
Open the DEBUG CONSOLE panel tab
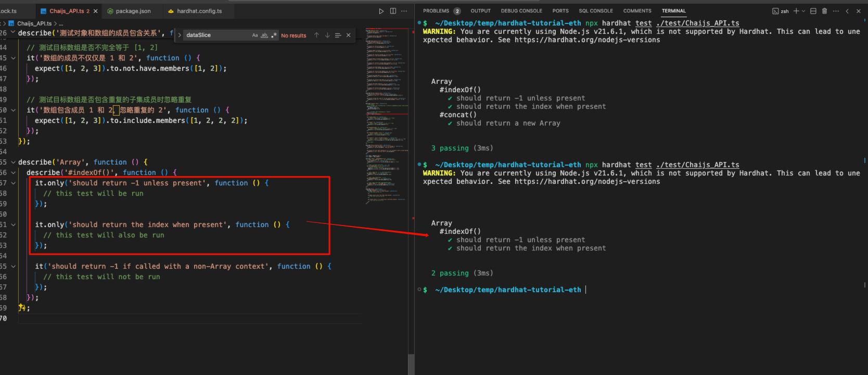[521, 11]
